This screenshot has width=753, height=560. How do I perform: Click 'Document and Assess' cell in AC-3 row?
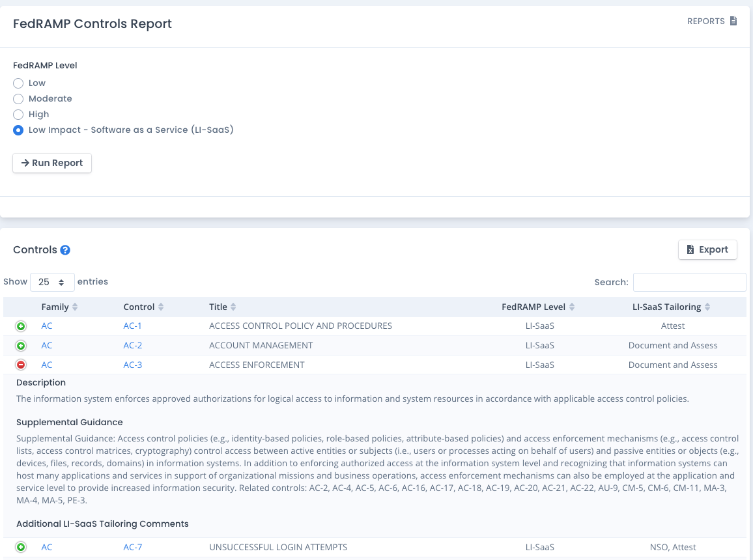click(x=673, y=365)
